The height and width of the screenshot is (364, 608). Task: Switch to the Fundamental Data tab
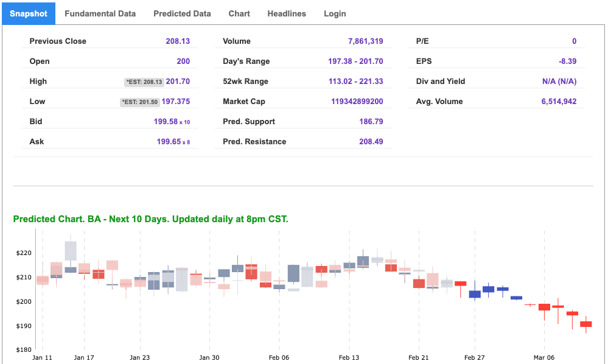click(x=100, y=13)
